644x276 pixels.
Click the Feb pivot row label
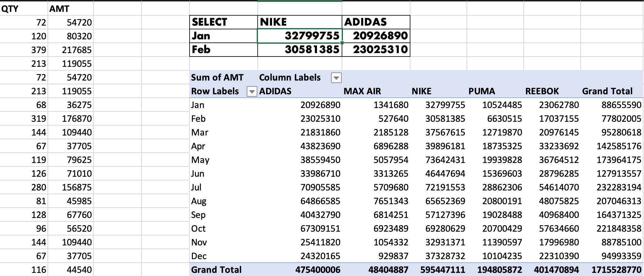point(224,119)
